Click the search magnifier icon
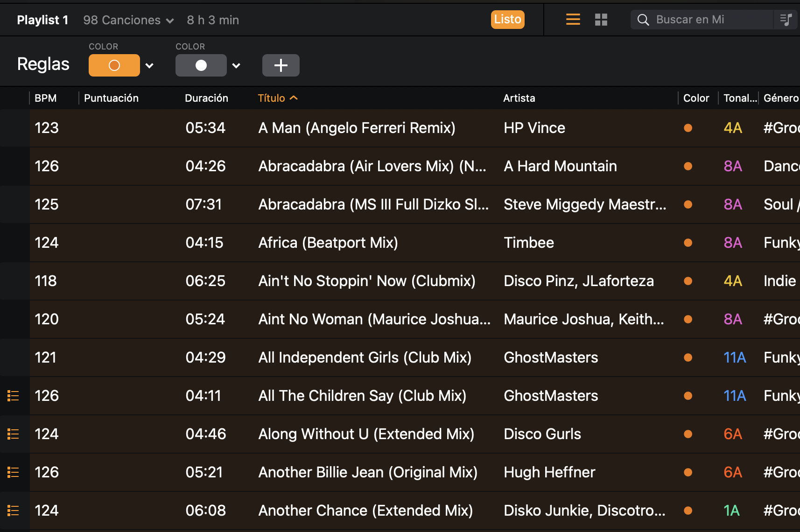This screenshot has width=800, height=532. 643,20
